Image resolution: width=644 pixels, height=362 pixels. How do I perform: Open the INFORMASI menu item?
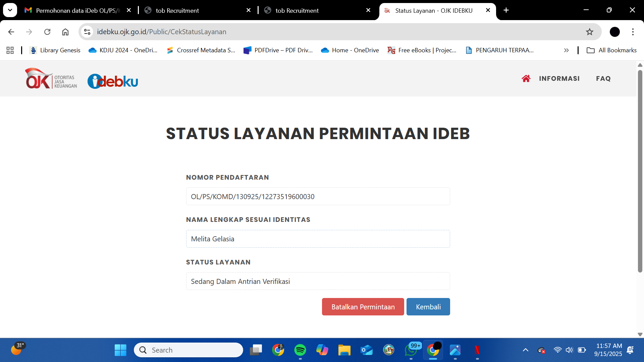click(x=559, y=78)
